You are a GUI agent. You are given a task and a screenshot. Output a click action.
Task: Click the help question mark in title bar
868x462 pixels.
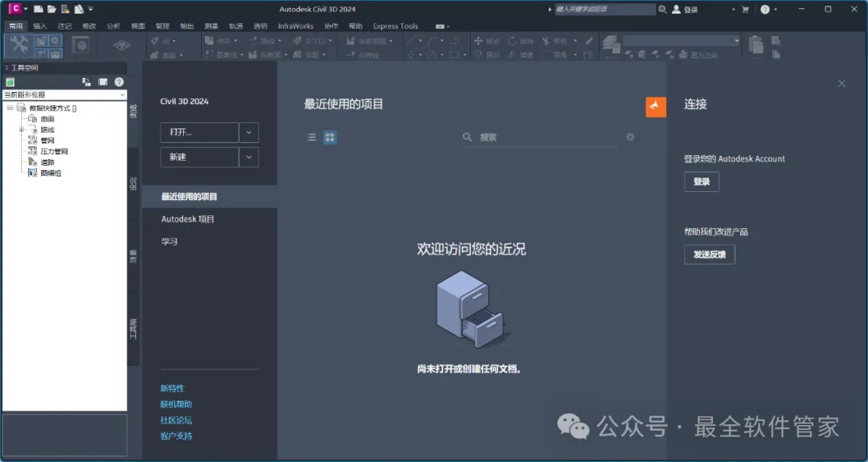765,10
